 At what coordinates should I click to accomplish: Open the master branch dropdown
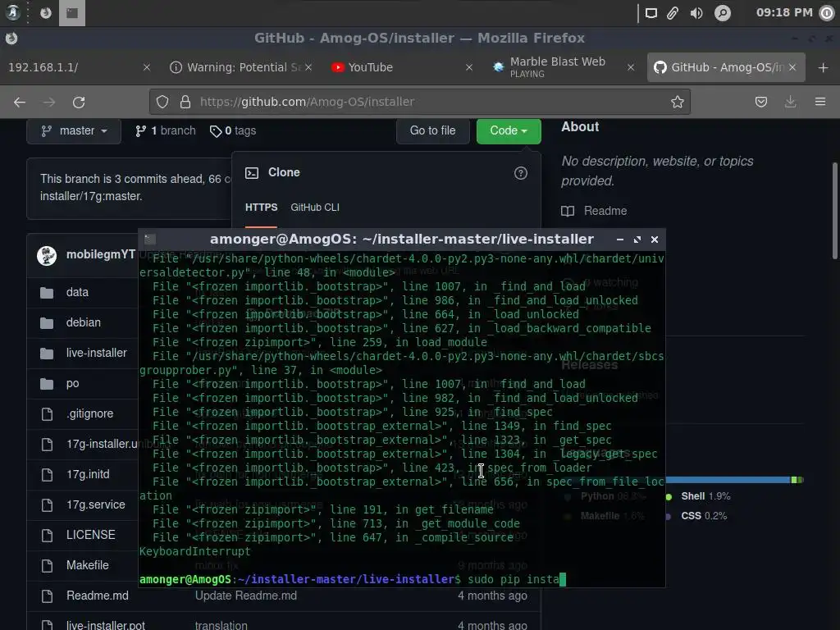[x=74, y=130]
